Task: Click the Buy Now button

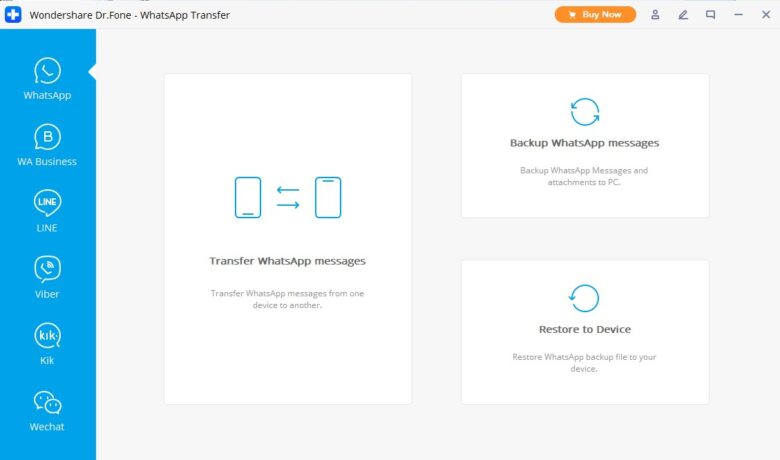Action: coord(595,15)
